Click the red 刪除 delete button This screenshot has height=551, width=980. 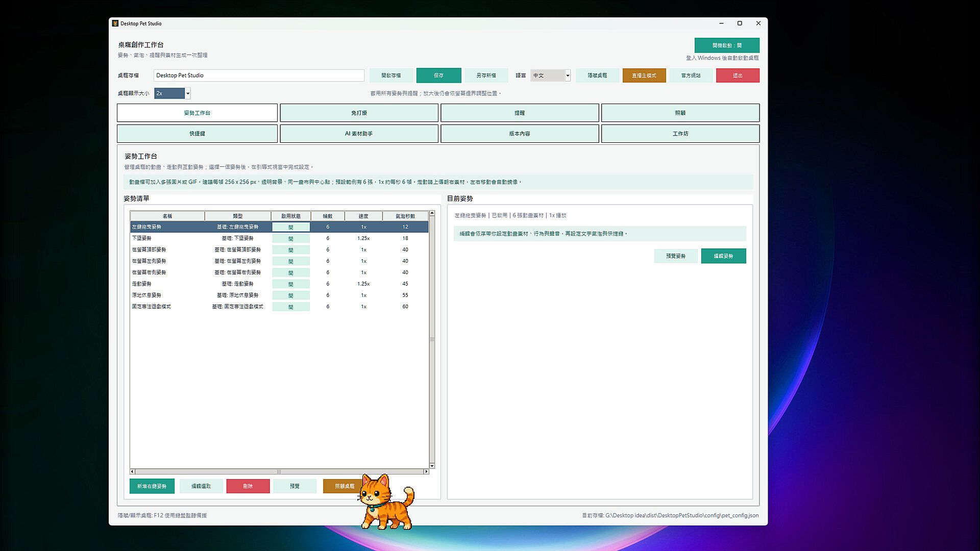click(x=248, y=486)
